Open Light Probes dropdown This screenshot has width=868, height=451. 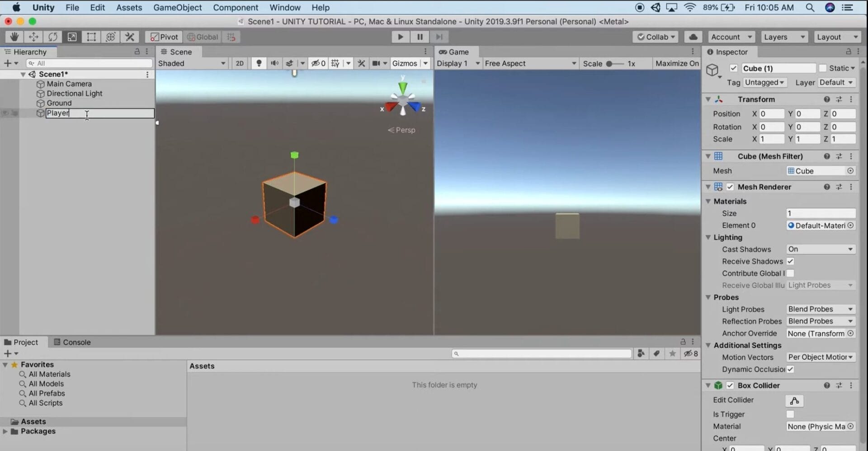click(x=821, y=309)
